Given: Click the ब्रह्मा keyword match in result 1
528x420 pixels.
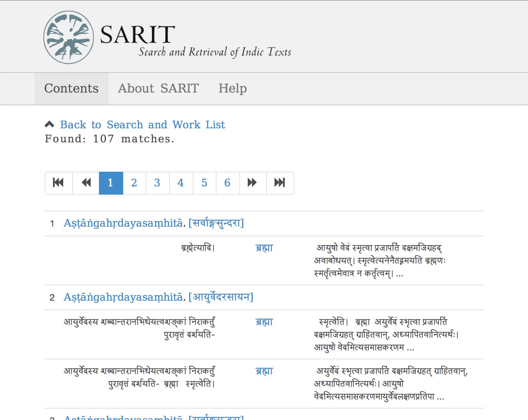Looking at the screenshot, I should 264,248.
